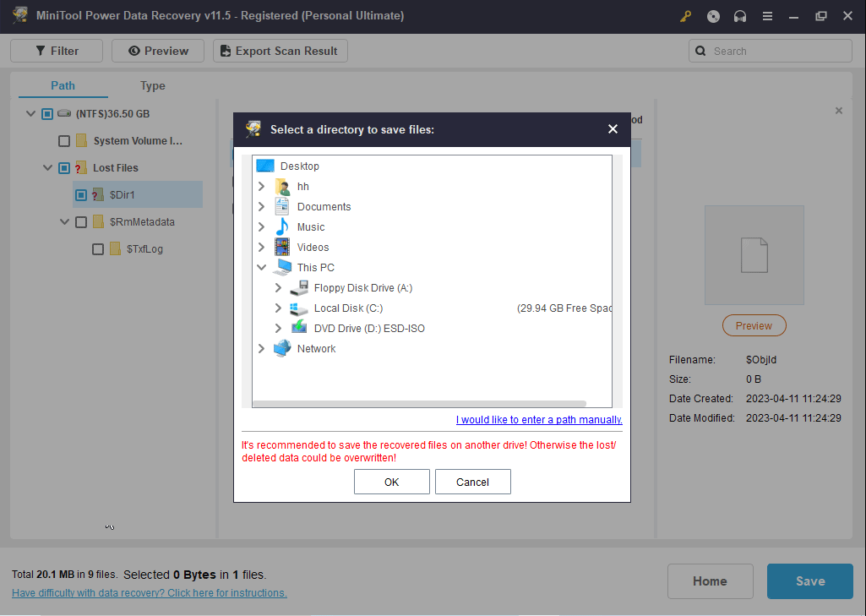
Task: Click the Desktop icon in directory dialog
Action: [x=265, y=166]
